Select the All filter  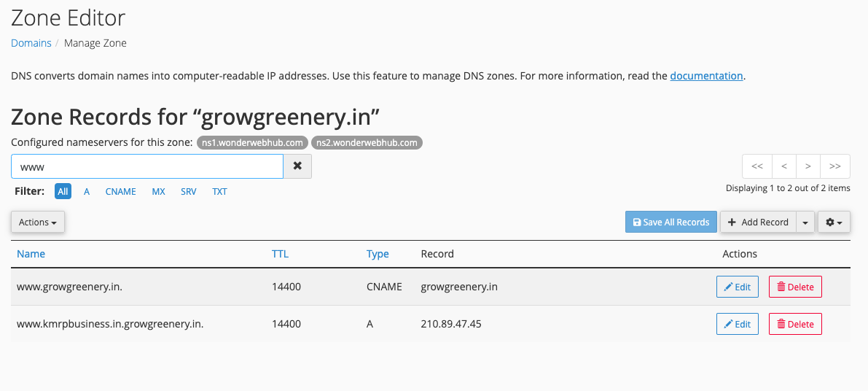tap(63, 192)
